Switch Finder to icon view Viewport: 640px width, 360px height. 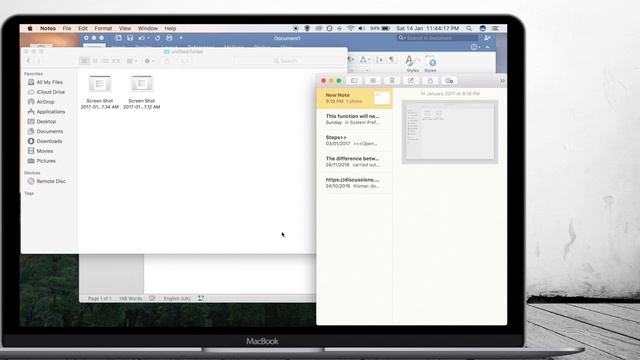(x=84, y=61)
